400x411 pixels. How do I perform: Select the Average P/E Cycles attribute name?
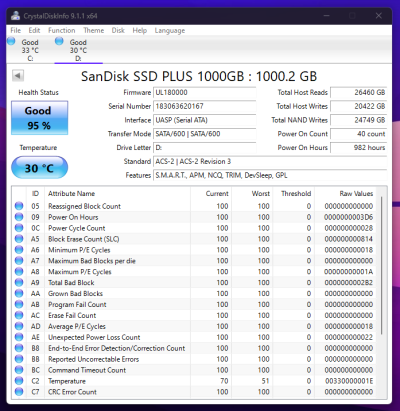[77, 326]
